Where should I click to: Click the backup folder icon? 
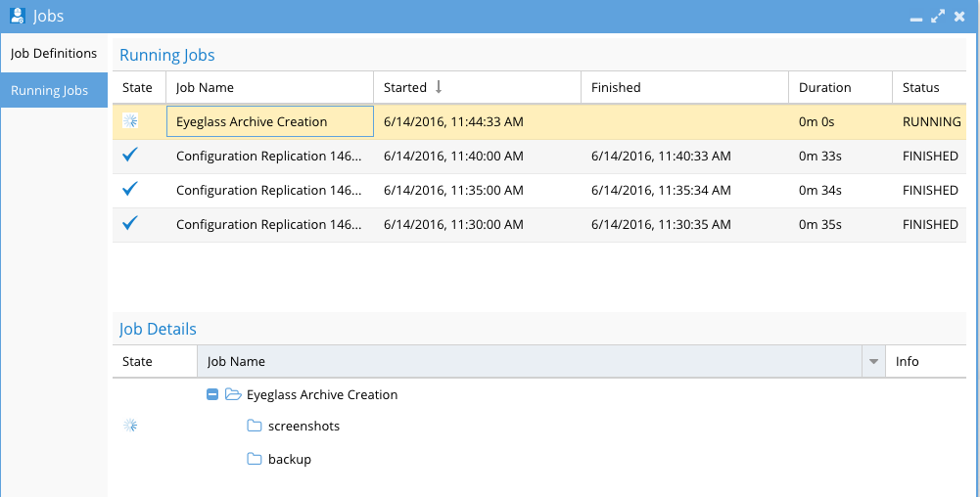point(254,459)
